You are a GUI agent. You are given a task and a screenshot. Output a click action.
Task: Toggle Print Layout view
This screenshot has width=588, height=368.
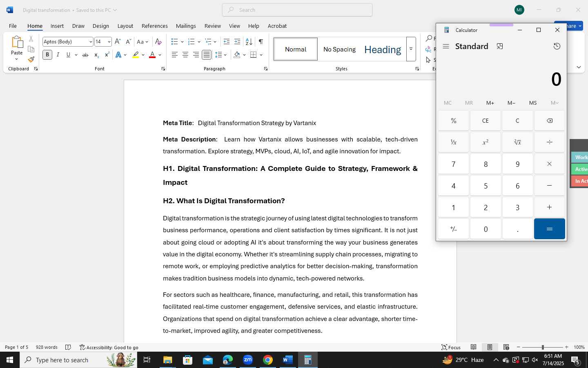pos(490,347)
